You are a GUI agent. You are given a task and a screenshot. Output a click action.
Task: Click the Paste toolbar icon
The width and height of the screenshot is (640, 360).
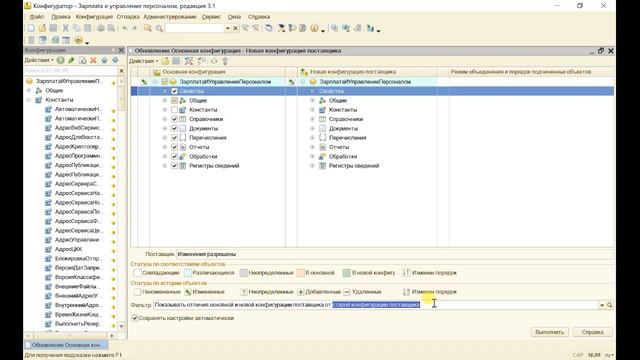(88, 28)
